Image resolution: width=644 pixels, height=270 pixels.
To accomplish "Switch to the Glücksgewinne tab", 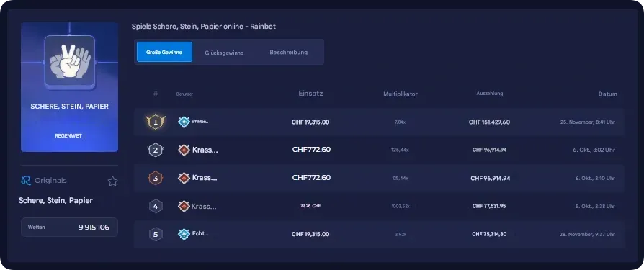I will [224, 53].
